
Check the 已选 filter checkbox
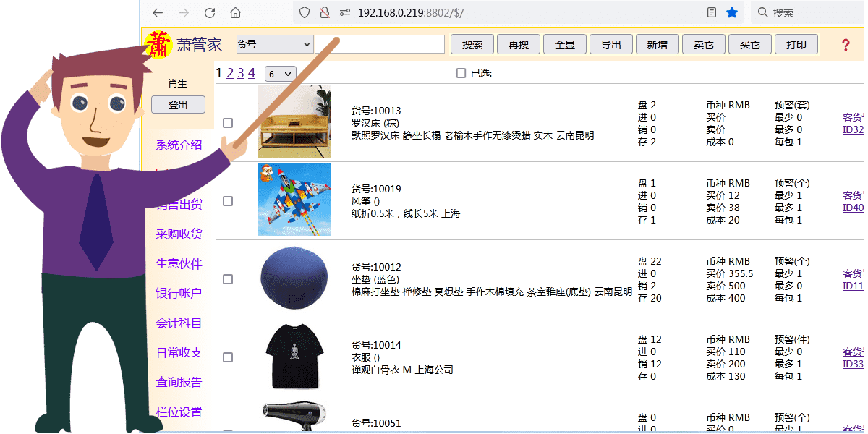coord(460,73)
